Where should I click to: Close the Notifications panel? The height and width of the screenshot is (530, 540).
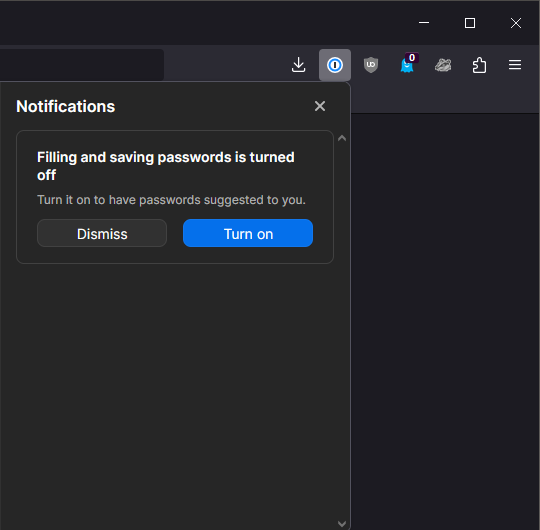(x=320, y=106)
